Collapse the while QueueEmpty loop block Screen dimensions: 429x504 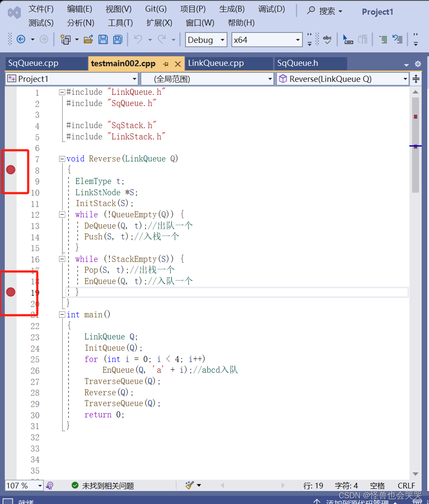coord(62,214)
